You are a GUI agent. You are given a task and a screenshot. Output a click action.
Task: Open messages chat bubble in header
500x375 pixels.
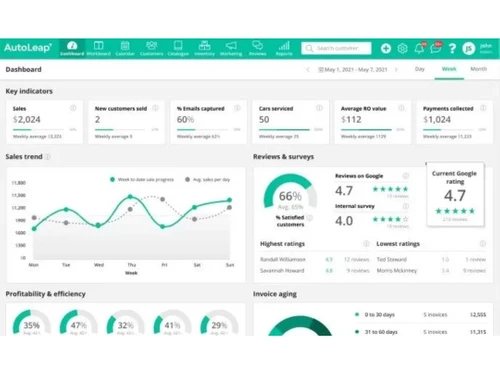[436, 49]
